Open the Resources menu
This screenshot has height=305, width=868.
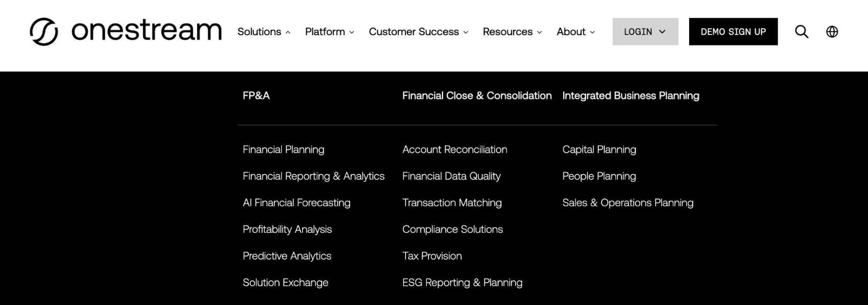point(512,32)
